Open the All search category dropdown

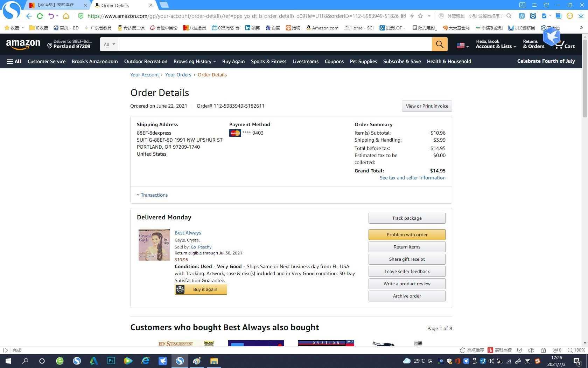(x=109, y=44)
